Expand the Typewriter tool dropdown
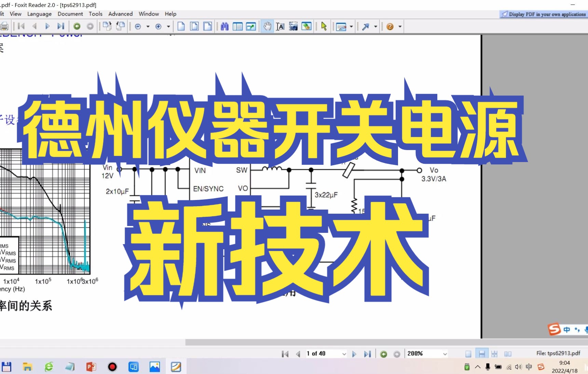 point(351,26)
